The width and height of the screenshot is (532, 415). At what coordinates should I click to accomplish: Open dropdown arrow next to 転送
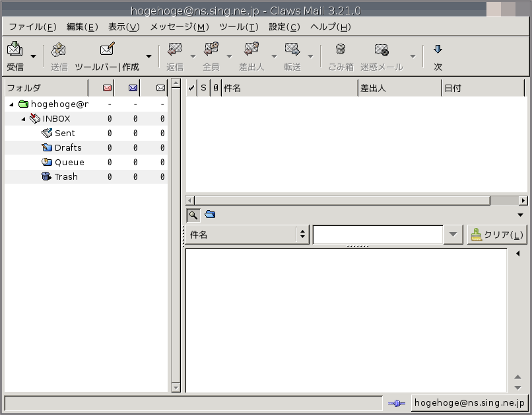point(310,56)
